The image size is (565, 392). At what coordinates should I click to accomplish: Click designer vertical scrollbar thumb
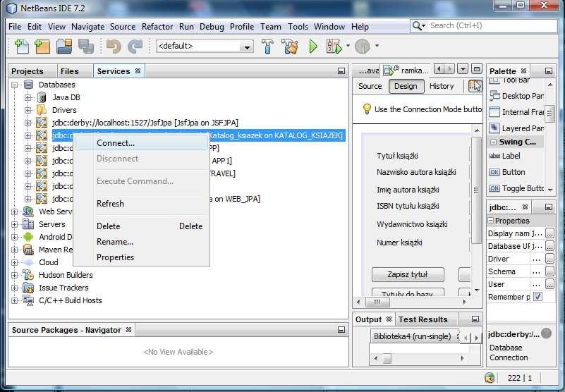pos(476,190)
